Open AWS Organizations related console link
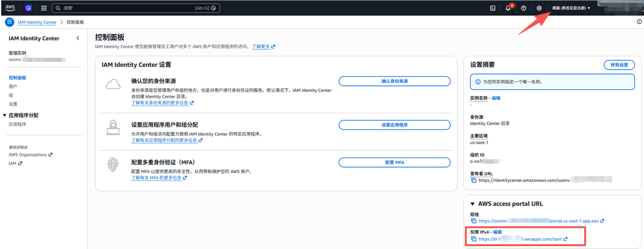Viewport: 644px width, 249px height. click(x=30, y=155)
